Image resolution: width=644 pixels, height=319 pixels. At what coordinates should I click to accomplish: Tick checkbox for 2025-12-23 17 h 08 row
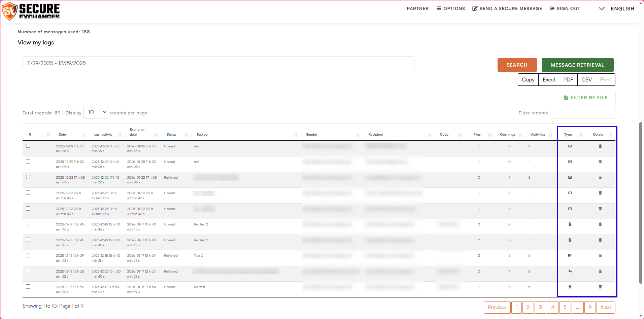[x=28, y=177]
